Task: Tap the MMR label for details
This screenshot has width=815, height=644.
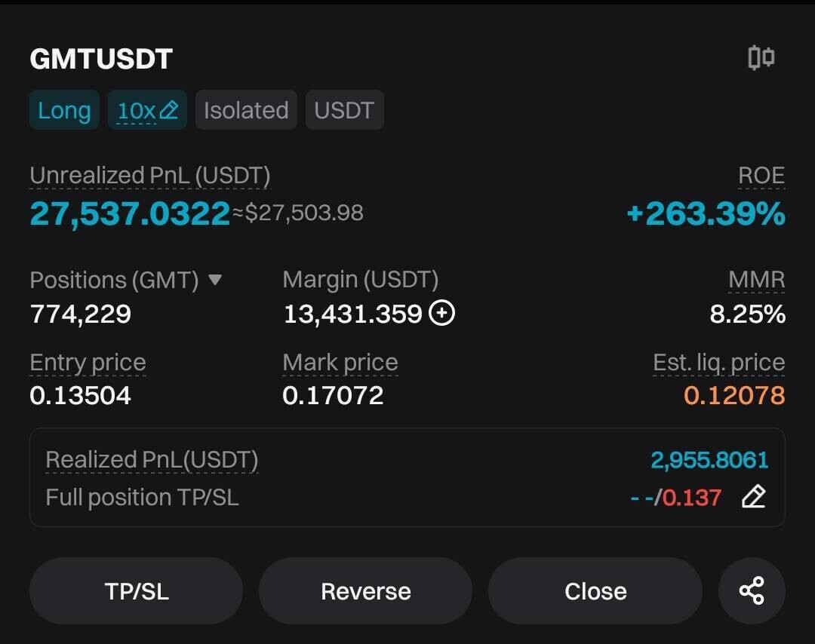Action: pyautogui.click(x=756, y=280)
